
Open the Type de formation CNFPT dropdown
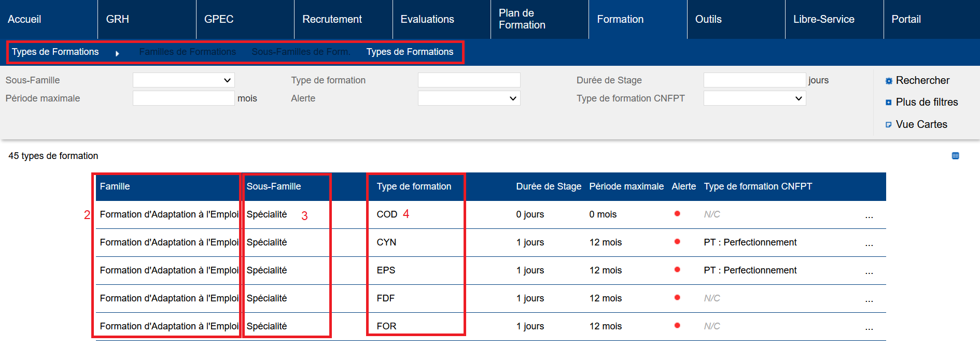(x=754, y=98)
